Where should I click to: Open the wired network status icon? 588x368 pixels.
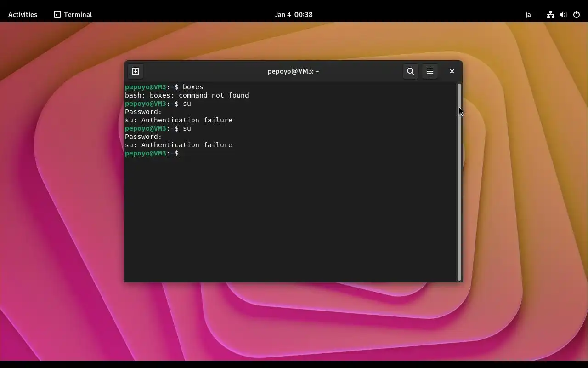550,15
